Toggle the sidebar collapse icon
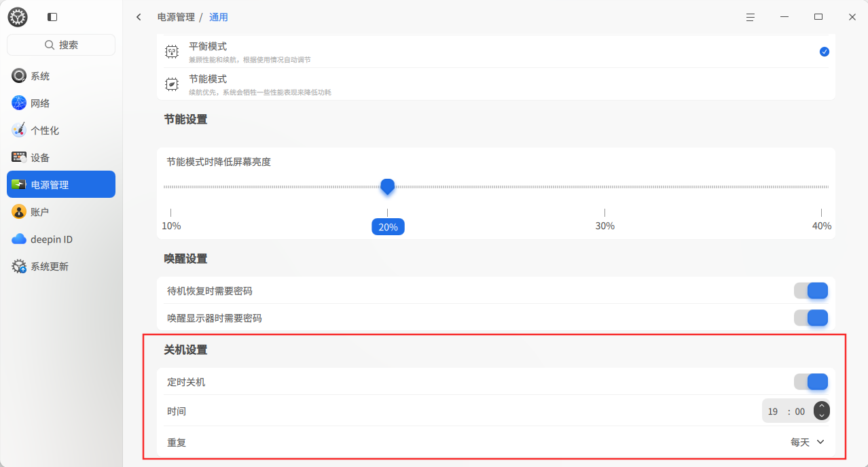Viewport: 868px width, 467px height. tap(52, 17)
